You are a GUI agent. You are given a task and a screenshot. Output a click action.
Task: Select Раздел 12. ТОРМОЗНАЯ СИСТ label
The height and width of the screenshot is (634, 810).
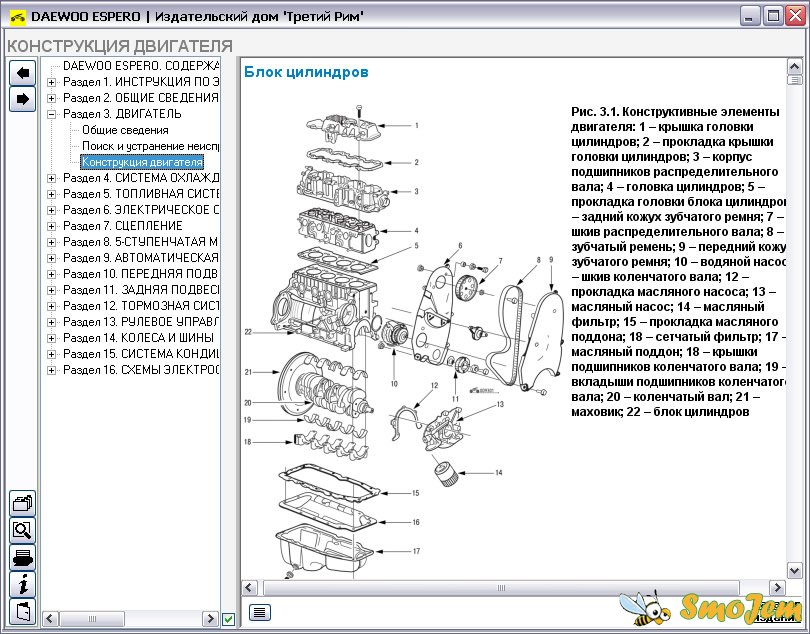(141, 306)
